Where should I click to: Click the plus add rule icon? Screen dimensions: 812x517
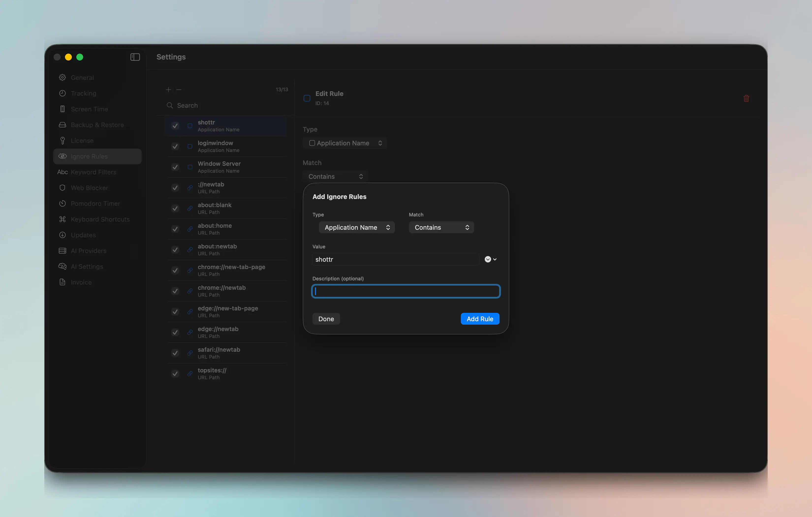(168, 90)
